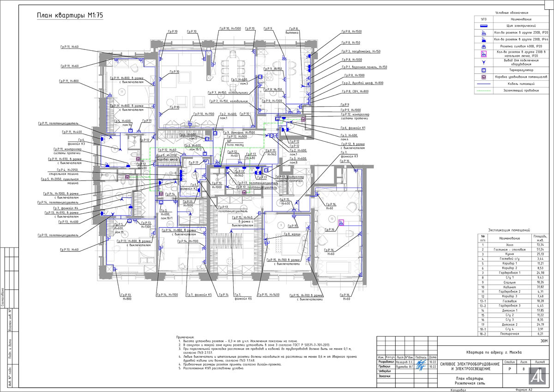Click the AL logo watermark

point(536,376)
